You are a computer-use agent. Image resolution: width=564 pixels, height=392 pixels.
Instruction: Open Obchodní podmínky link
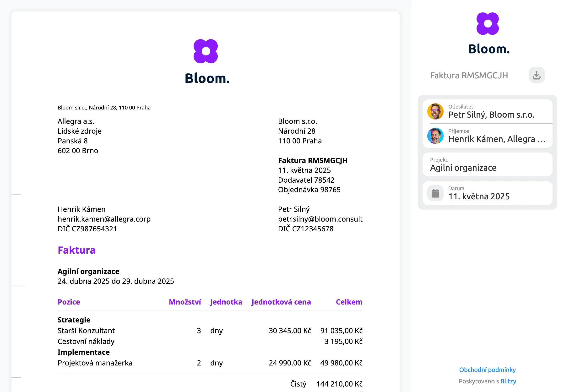tap(487, 370)
